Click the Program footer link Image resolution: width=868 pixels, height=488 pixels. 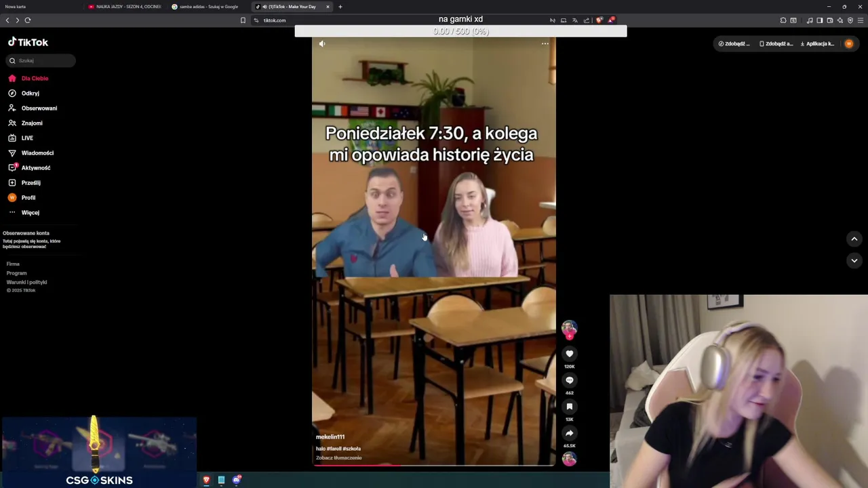[x=16, y=272]
